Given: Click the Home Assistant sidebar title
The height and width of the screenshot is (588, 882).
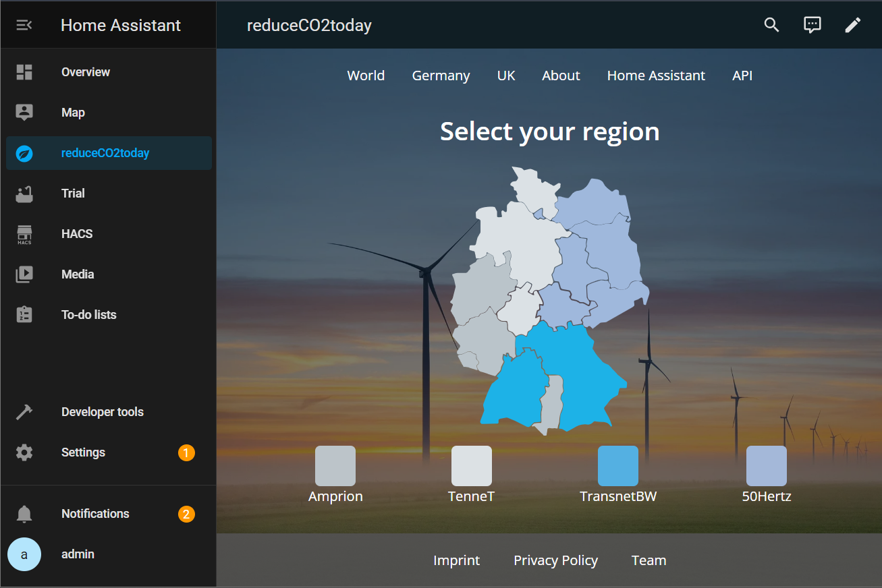Looking at the screenshot, I should [x=121, y=25].
